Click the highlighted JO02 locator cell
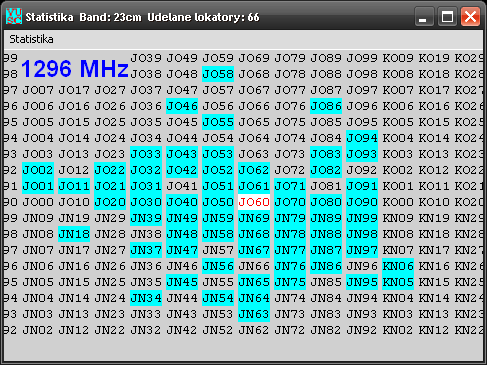The height and width of the screenshot is (365, 487). pyautogui.click(x=38, y=170)
